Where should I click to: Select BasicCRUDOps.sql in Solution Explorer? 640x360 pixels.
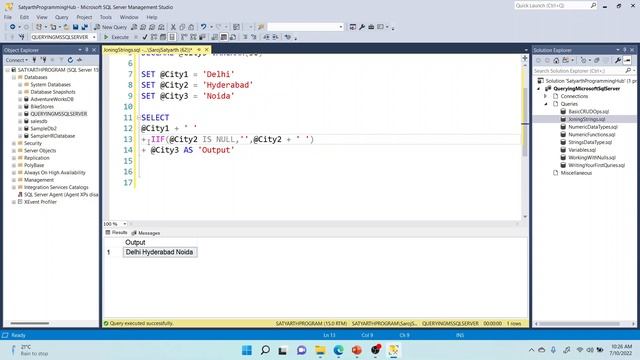pos(588,111)
